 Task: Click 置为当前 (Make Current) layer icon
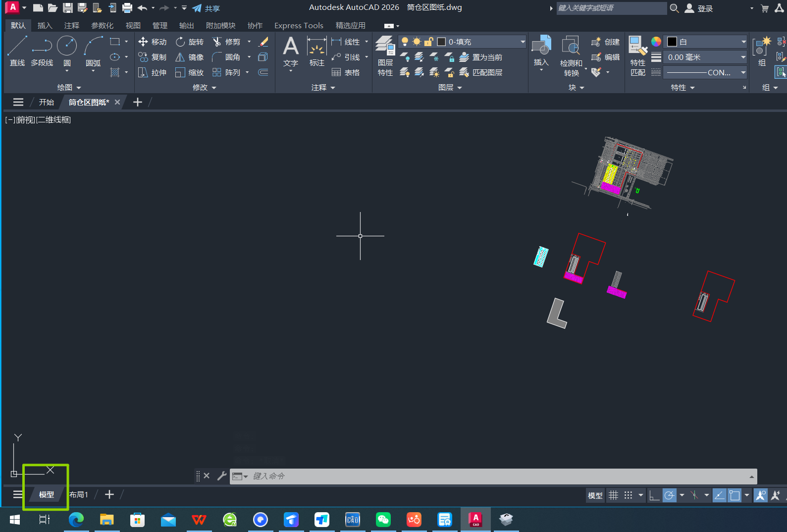(480, 57)
